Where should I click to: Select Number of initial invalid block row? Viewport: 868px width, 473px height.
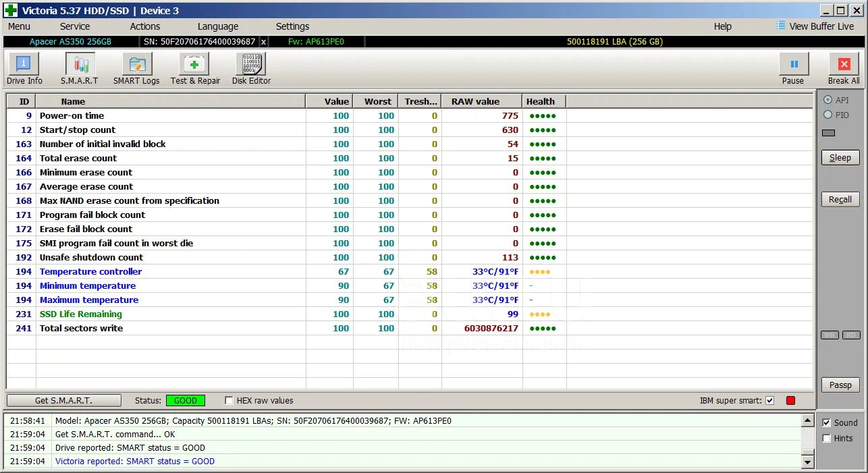[410, 144]
